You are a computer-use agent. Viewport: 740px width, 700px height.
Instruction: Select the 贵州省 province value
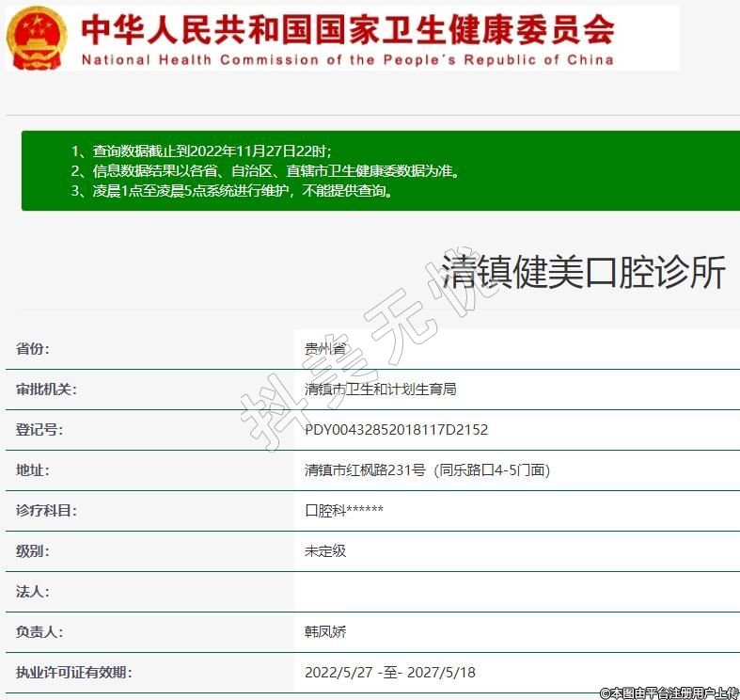(325, 349)
